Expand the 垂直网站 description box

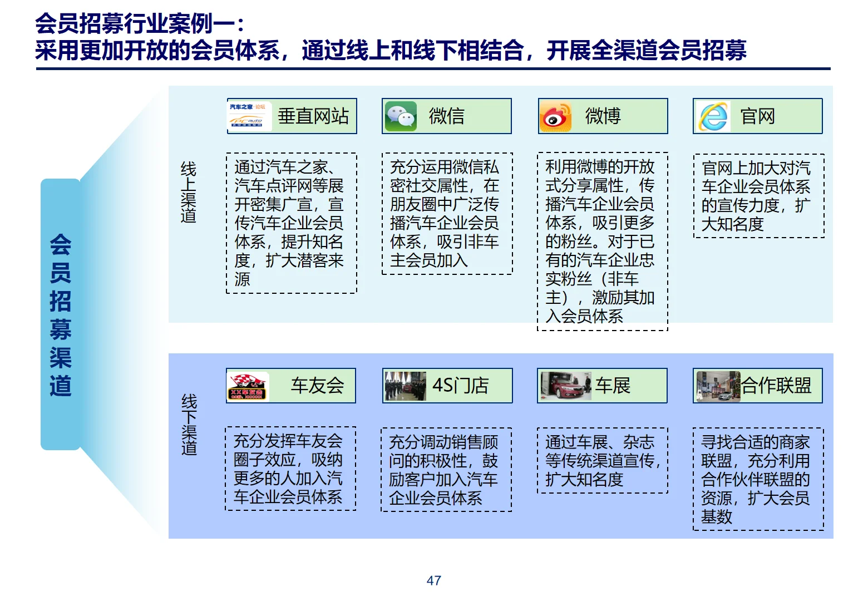[291, 223]
